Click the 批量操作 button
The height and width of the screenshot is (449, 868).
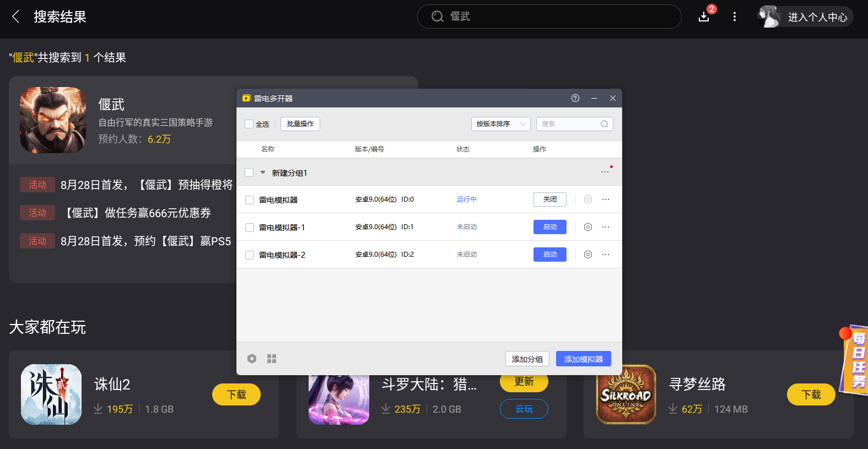click(300, 124)
